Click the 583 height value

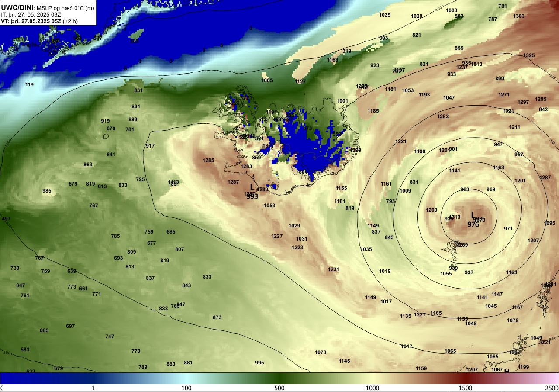(25, 350)
